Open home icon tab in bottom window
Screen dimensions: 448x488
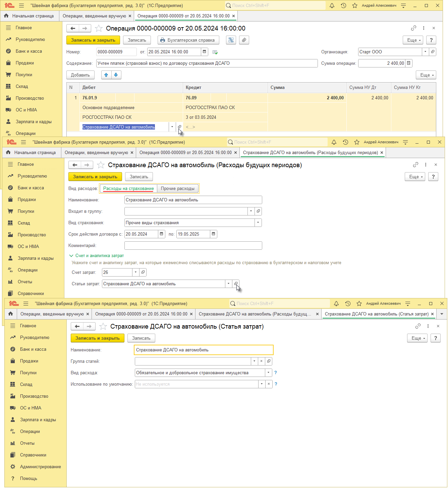(11, 314)
